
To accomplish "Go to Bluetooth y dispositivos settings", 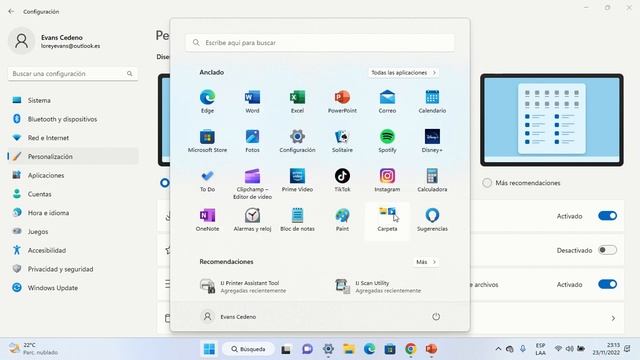I will click(73, 119).
